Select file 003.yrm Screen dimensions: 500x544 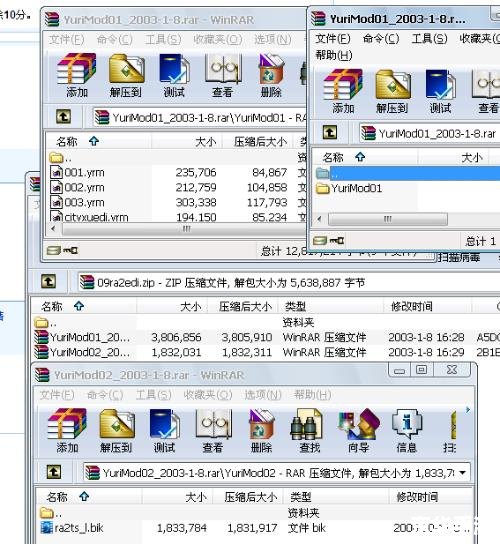tap(78, 202)
